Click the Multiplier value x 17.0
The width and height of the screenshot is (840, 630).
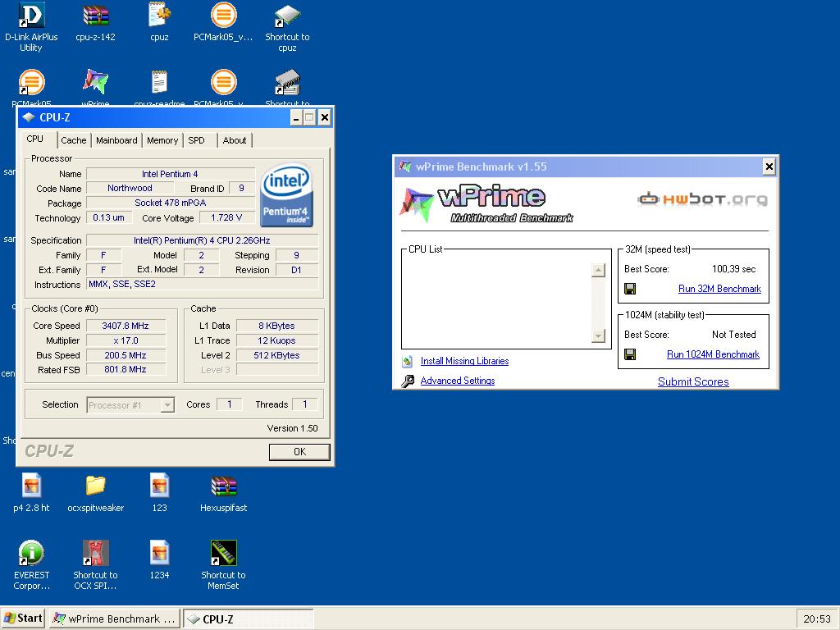[126, 340]
